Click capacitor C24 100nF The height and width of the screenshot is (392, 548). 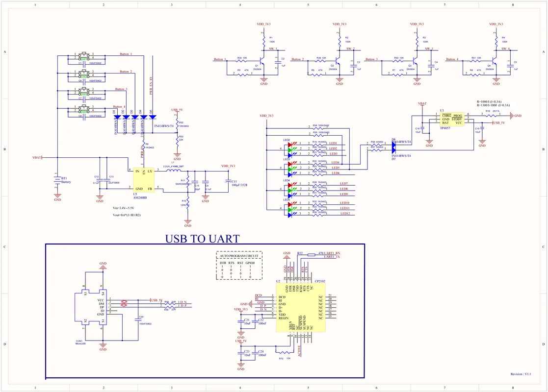pyautogui.click(x=255, y=353)
